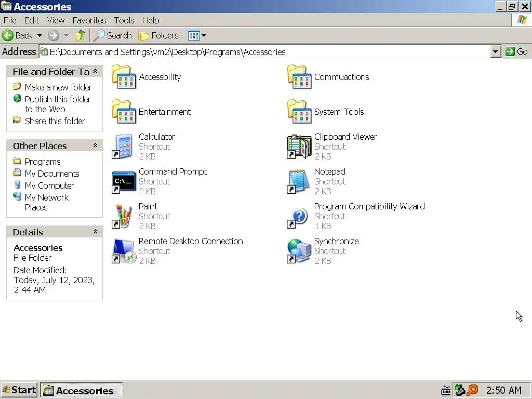Click the Accessories taskbar button
532x399 pixels.
point(82,391)
